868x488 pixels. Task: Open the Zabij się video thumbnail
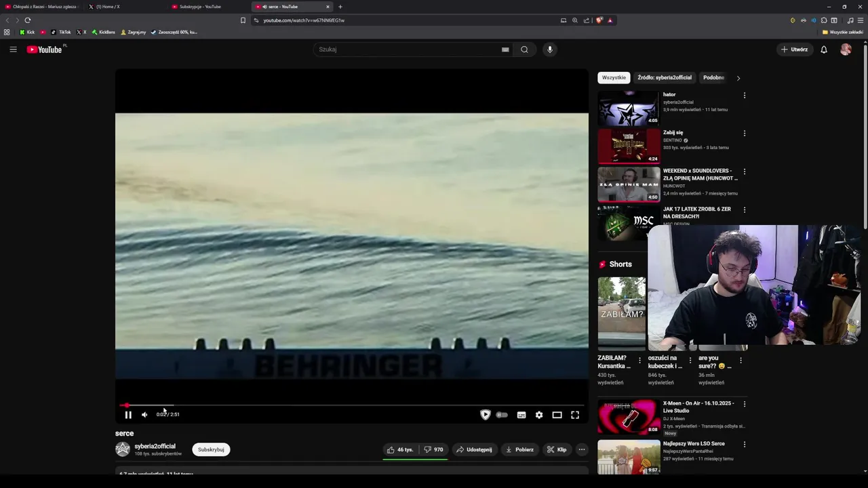[x=628, y=146]
